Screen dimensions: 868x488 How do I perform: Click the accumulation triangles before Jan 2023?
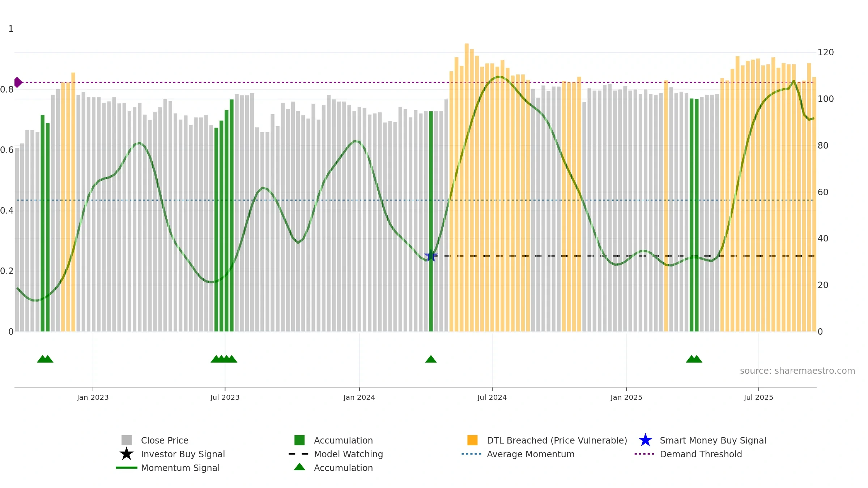coord(45,359)
